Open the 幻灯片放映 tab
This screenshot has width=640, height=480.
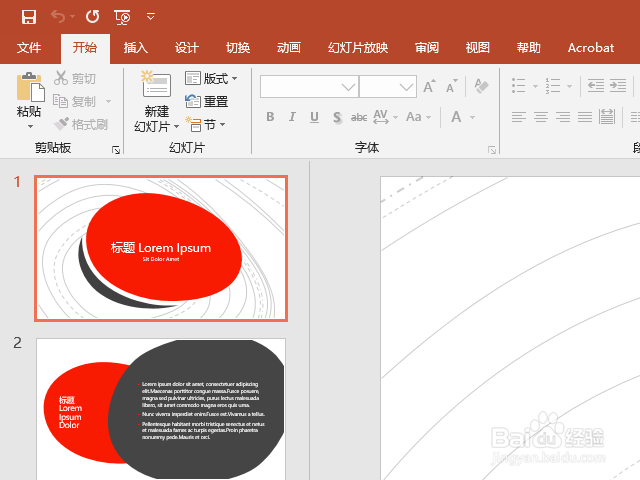point(358,48)
